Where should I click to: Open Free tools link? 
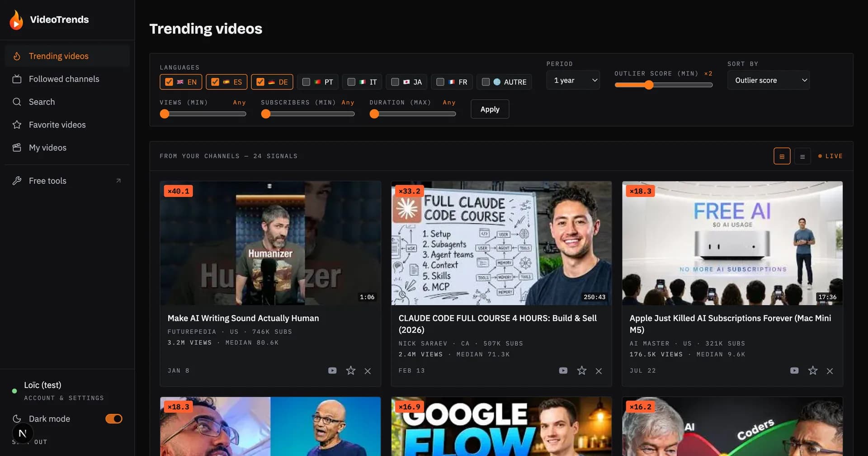(x=67, y=181)
